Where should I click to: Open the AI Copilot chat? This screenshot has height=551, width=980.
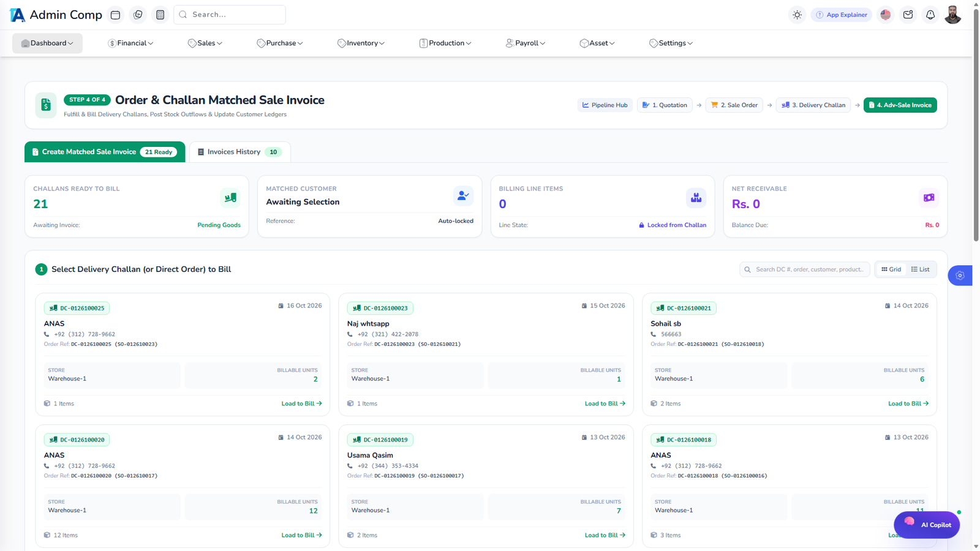point(927,525)
